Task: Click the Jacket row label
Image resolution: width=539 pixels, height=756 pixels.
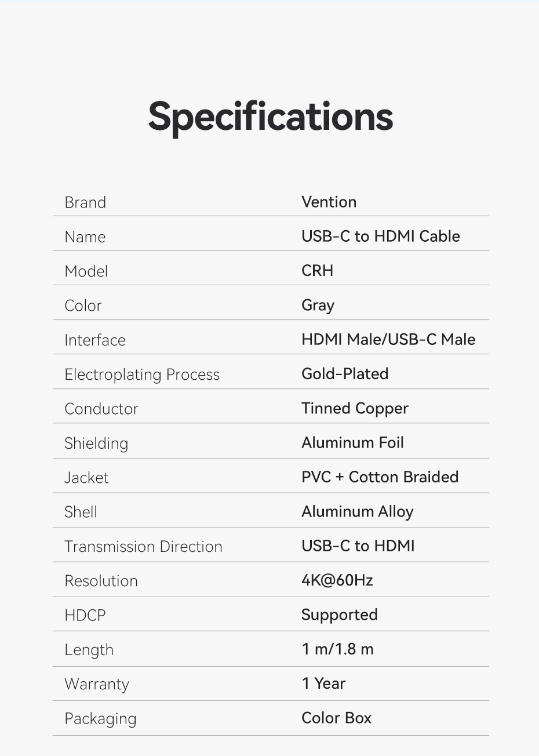Action: tap(86, 478)
